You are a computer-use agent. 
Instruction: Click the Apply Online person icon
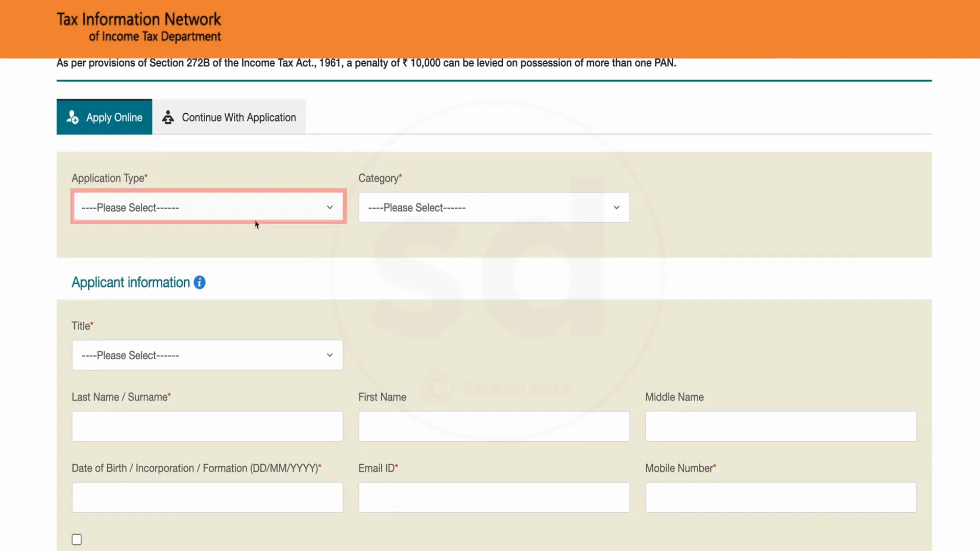coord(72,118)
